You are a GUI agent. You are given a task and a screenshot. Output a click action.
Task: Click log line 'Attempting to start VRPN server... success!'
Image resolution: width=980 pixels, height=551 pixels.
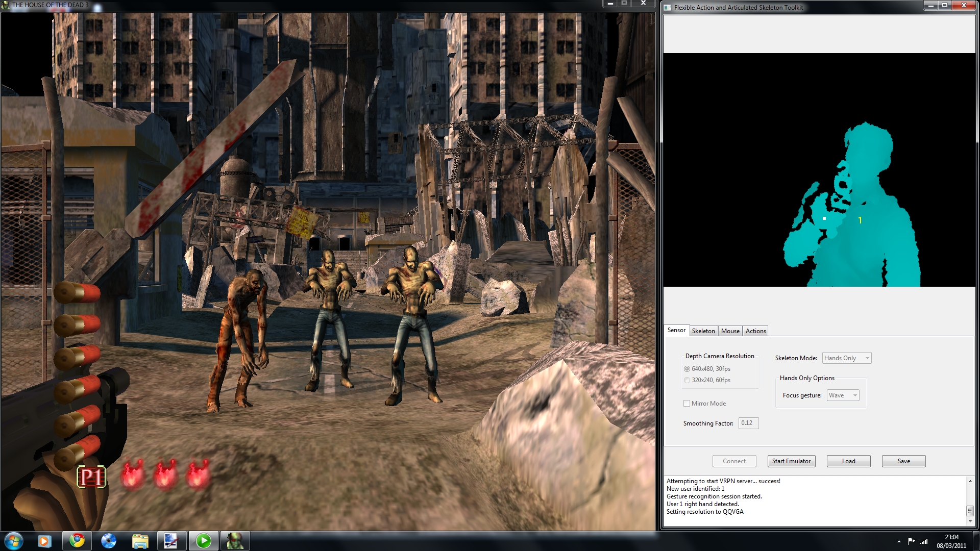coord(723,481)
